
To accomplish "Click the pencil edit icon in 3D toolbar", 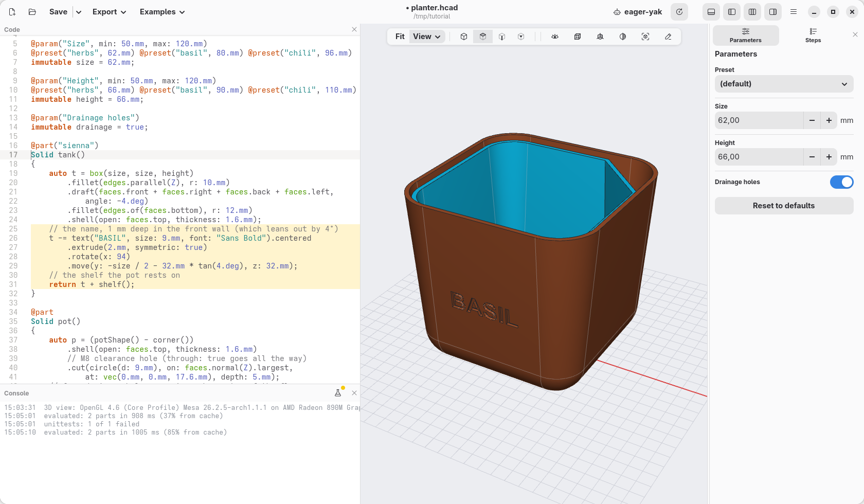I will coord(668,37).
